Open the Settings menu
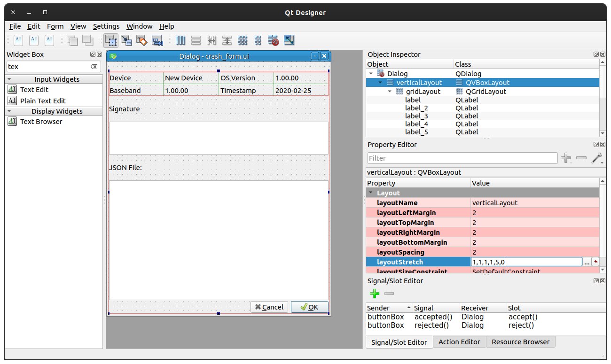This screenshot has height=364, width=611. click(x=106, y=26)
